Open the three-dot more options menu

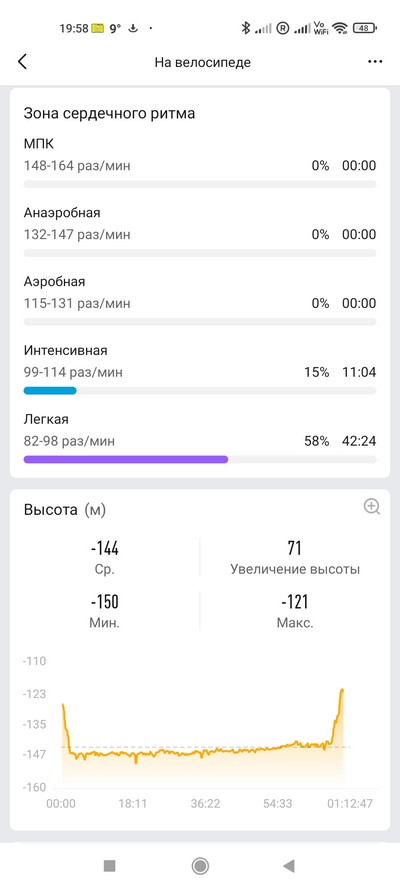tap(375, 62)
